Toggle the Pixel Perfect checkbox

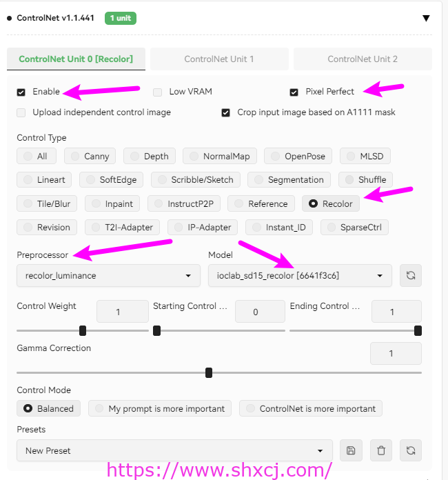tap(294, 92)
